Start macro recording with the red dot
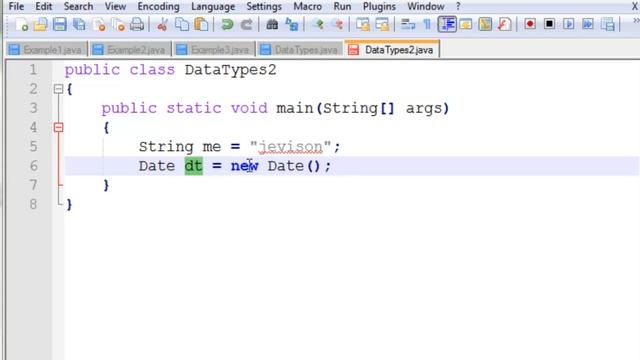640x360 pixels. (x=530, y=24)
